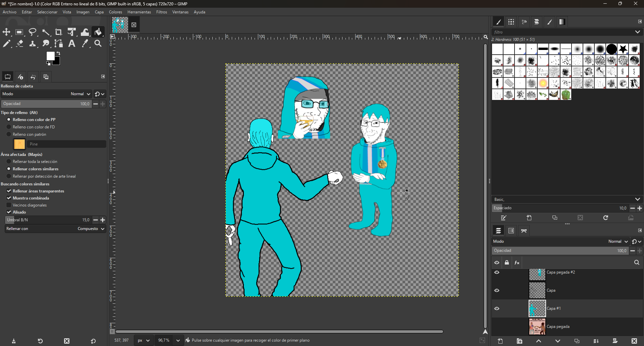Select the Move tool

click(6, 32)
